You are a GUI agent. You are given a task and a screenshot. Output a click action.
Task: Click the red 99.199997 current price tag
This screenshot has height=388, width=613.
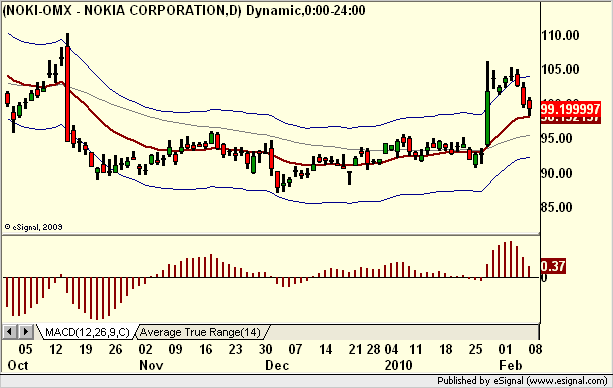tap(570, 109)
